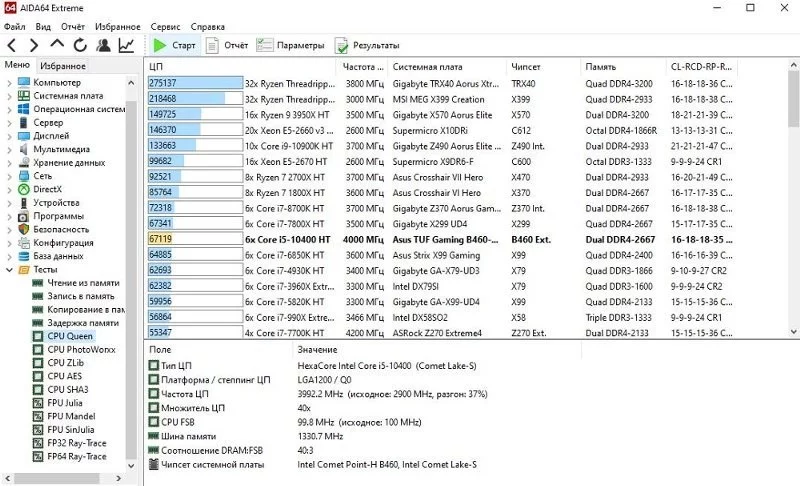Expand the Сеть tree node

(9, 176)
